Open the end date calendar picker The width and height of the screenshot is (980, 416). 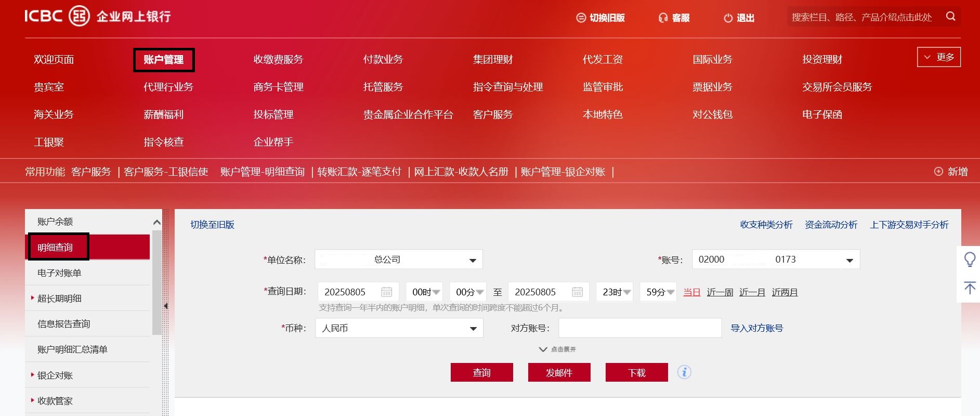click(577, 292)
